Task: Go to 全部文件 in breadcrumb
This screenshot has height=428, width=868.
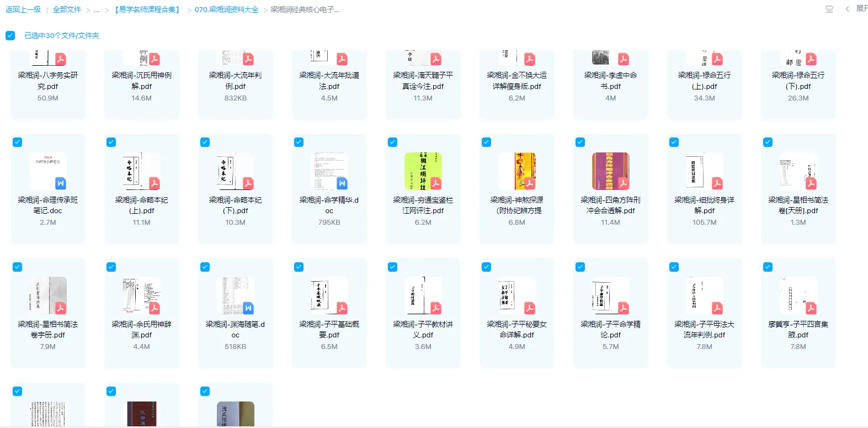Action: 67,9
